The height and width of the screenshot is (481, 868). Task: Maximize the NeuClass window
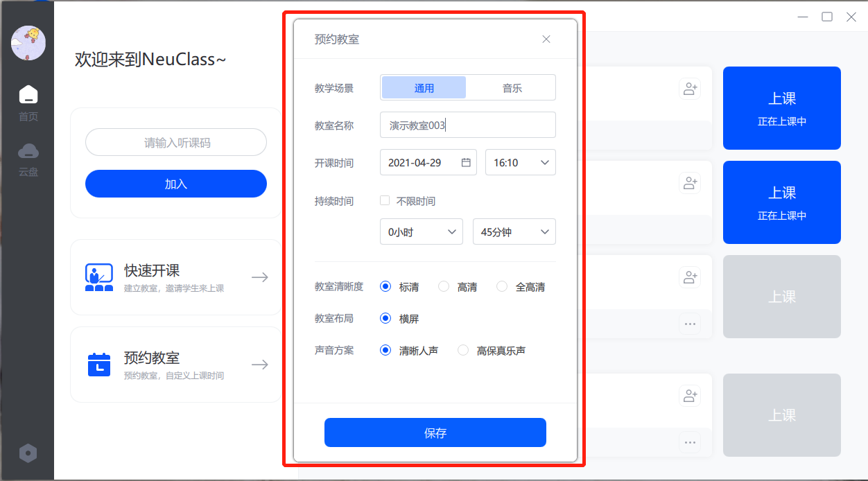(x=827, y=17)
